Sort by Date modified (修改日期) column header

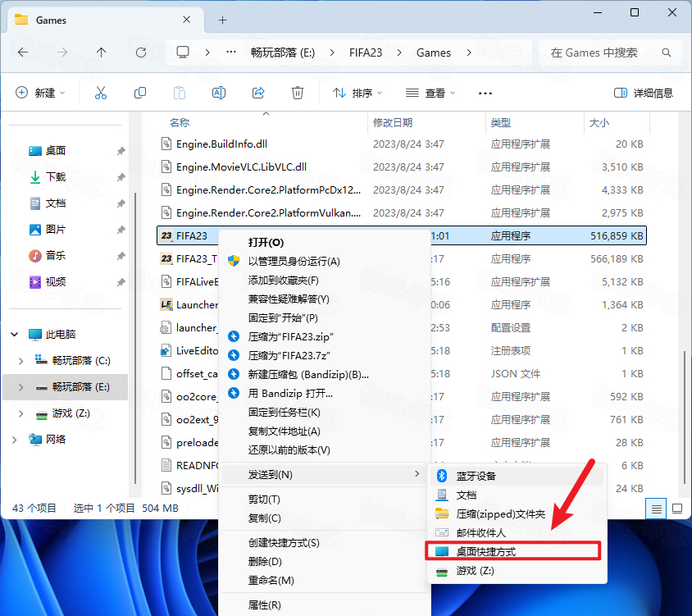(x=393, y=123)
